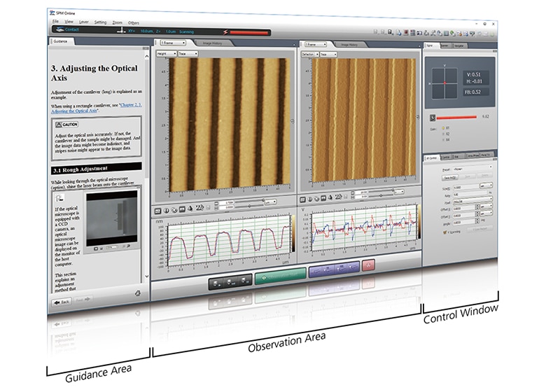Select the X2 gain radio button

point(442,134)
